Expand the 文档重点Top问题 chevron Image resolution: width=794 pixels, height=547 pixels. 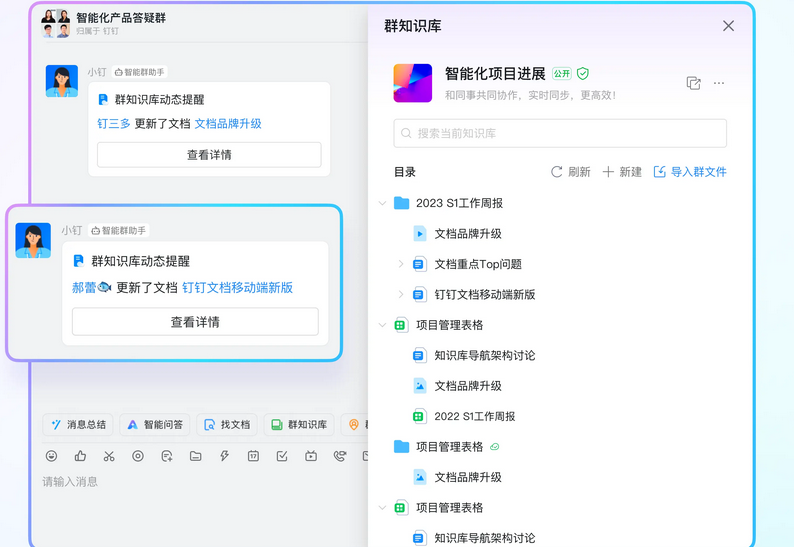click(401, 264)
